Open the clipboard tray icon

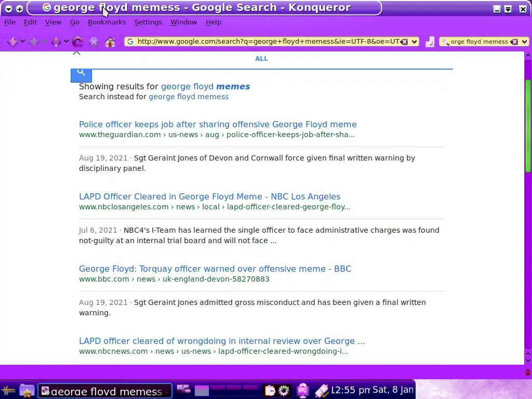(x=270, y=391)
